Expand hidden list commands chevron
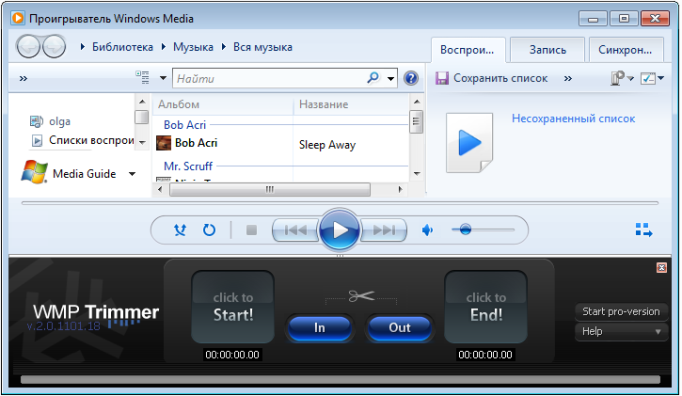The image size is (682, 396). click(x=568, y=78)
